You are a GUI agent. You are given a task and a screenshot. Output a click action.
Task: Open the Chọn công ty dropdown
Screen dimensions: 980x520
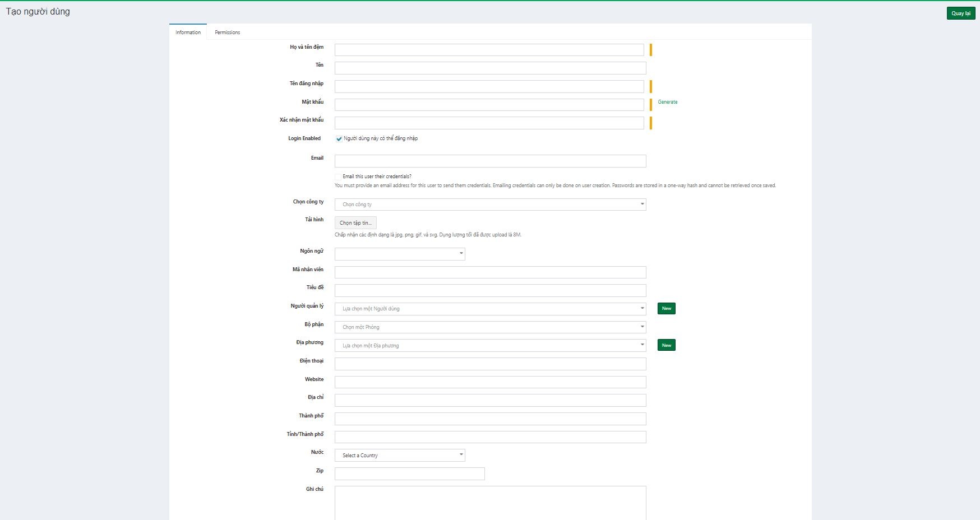click(489, 205)
